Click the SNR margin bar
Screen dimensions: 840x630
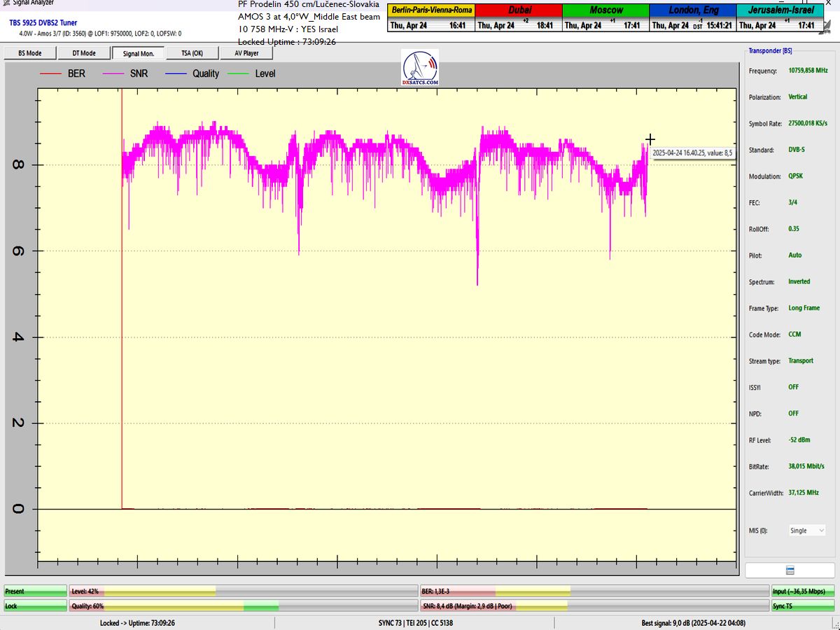tap(594, 605)
